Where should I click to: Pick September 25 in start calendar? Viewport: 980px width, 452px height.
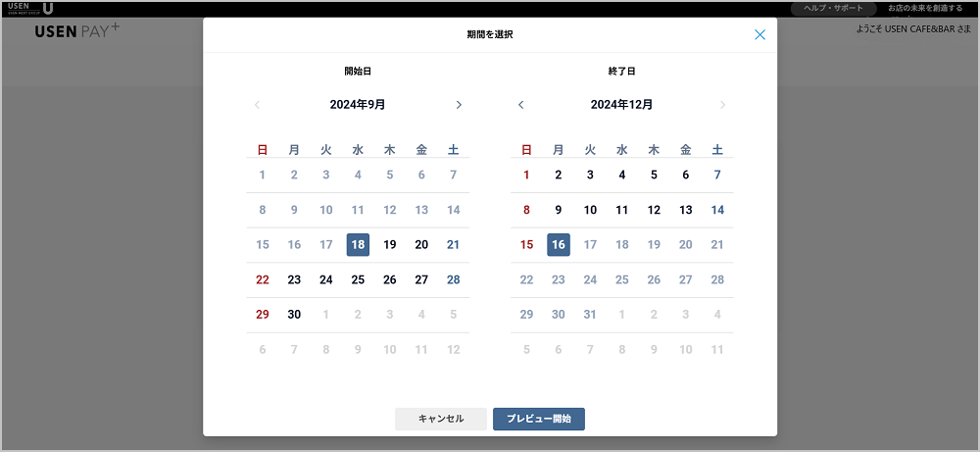[358, 279]
